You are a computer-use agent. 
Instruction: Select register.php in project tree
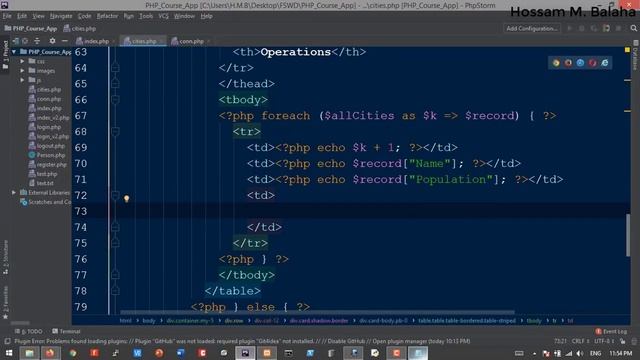click(x=48, y=164)
